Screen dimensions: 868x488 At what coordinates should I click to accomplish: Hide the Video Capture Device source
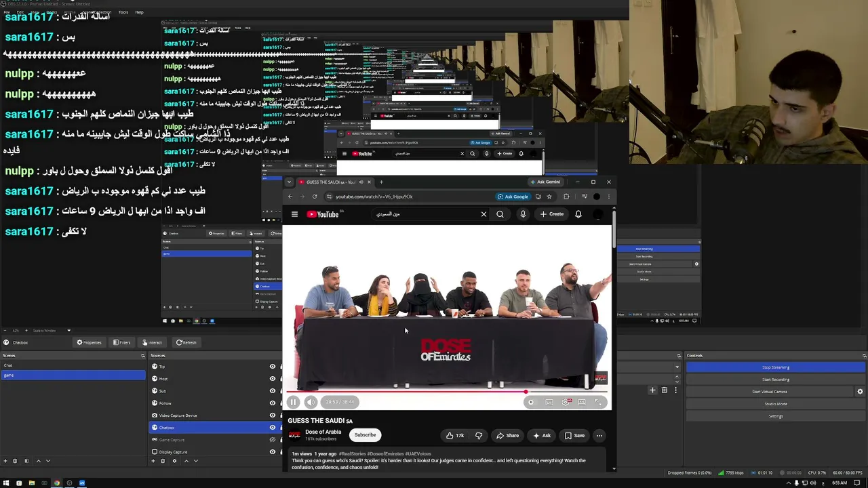(x=273, y=415)
